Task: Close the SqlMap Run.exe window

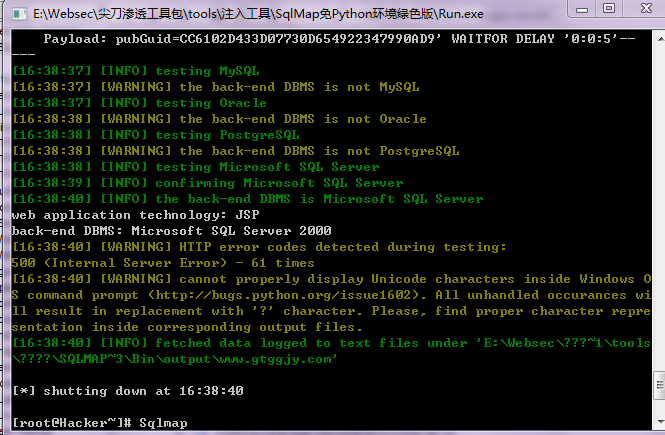Action: point(645,8)
